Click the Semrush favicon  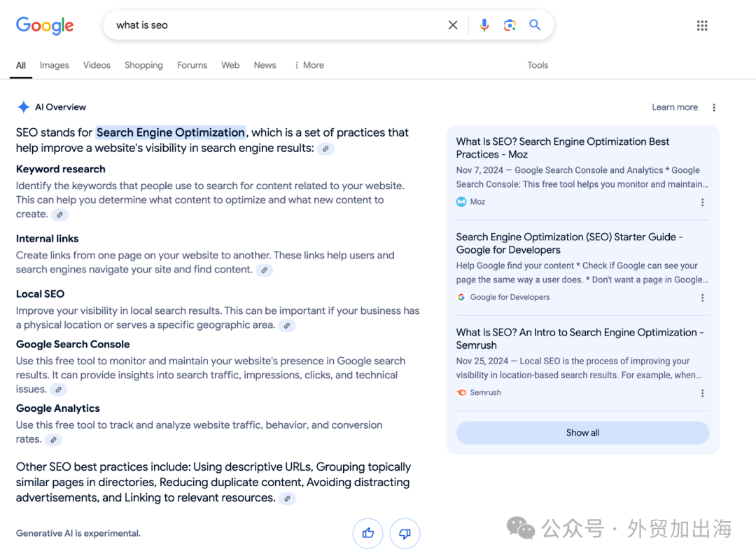point(461,392)
